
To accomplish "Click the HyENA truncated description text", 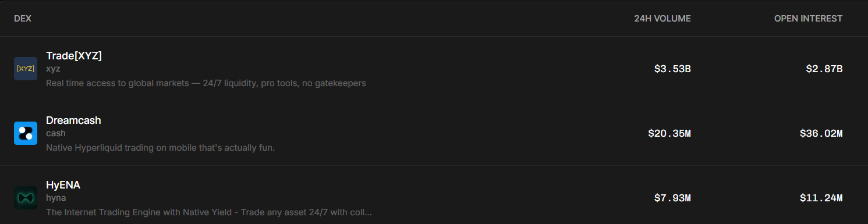I will (209, 212).
